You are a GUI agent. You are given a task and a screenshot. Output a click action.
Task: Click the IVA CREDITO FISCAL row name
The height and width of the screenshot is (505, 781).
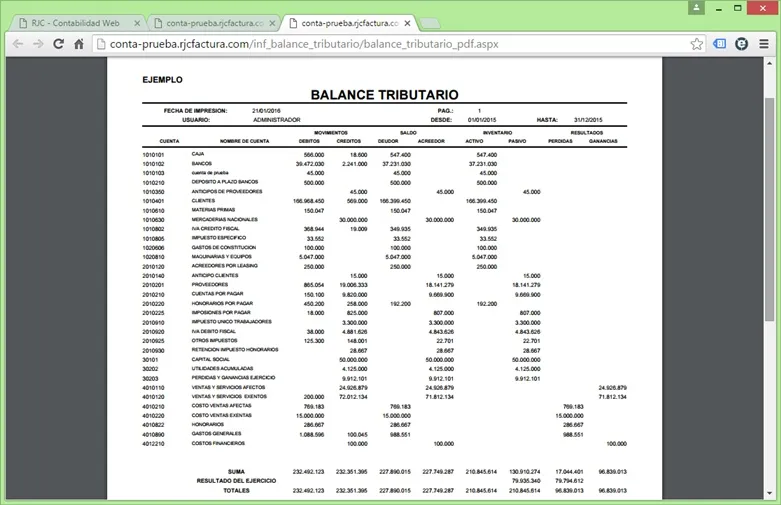(215, 229)
